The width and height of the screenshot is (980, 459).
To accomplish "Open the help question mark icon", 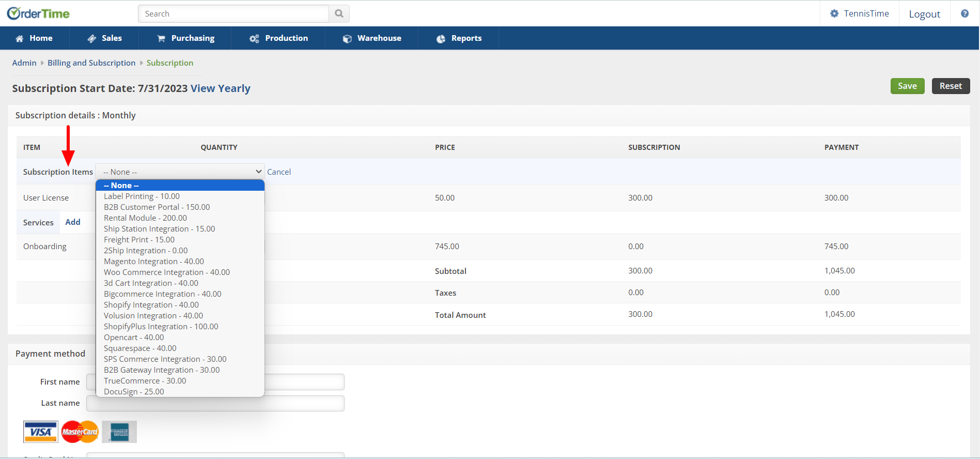I will (965, 13).
